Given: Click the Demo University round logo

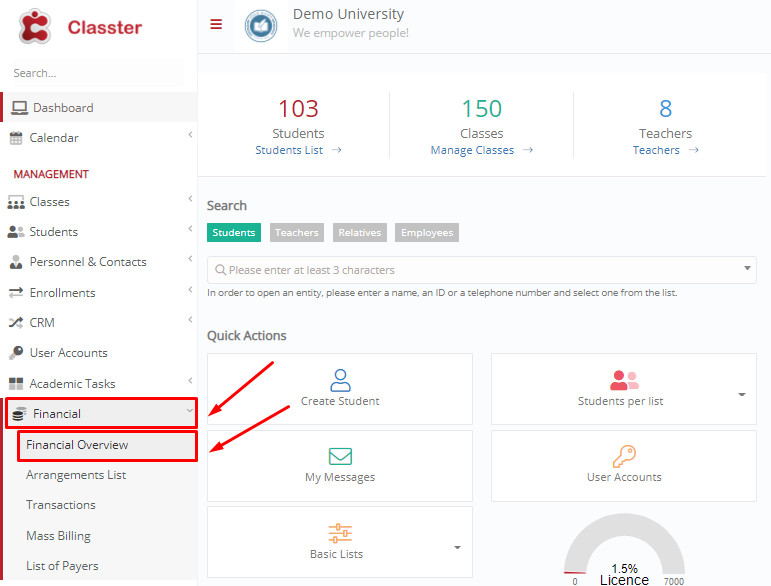Looking at the screenshot, I should point(261,26).
